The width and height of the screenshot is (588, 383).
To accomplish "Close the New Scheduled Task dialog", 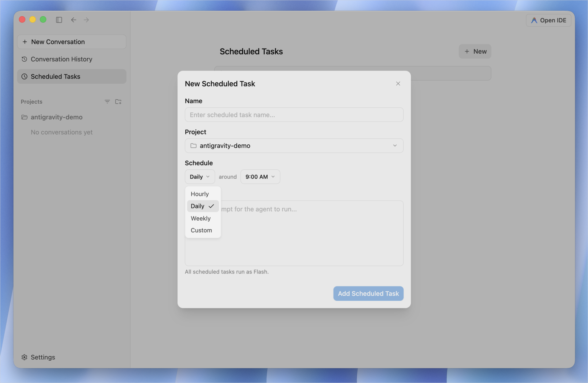I will [398, 84].
